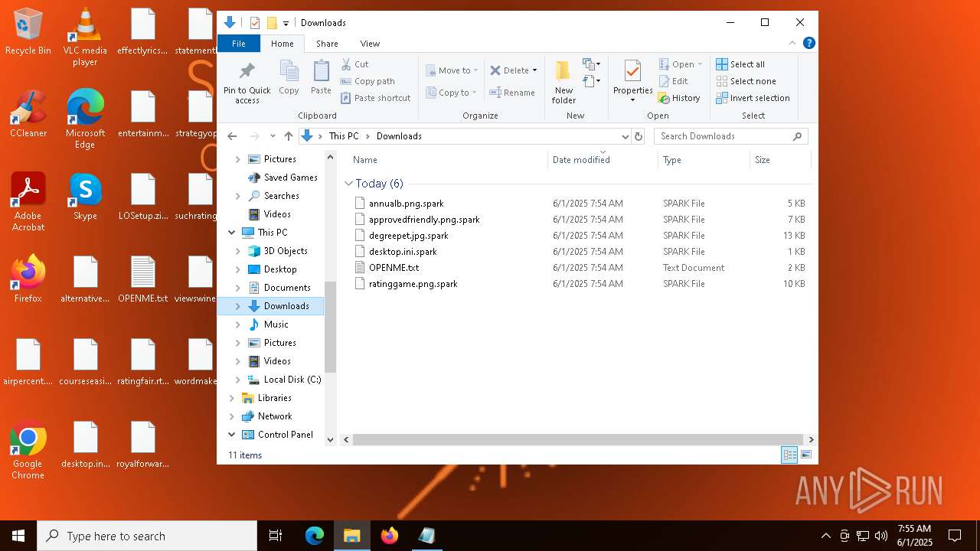Click Paste shortcut
Image resolution: width=980 pixels, height=551 pixels.
(376, 98)
